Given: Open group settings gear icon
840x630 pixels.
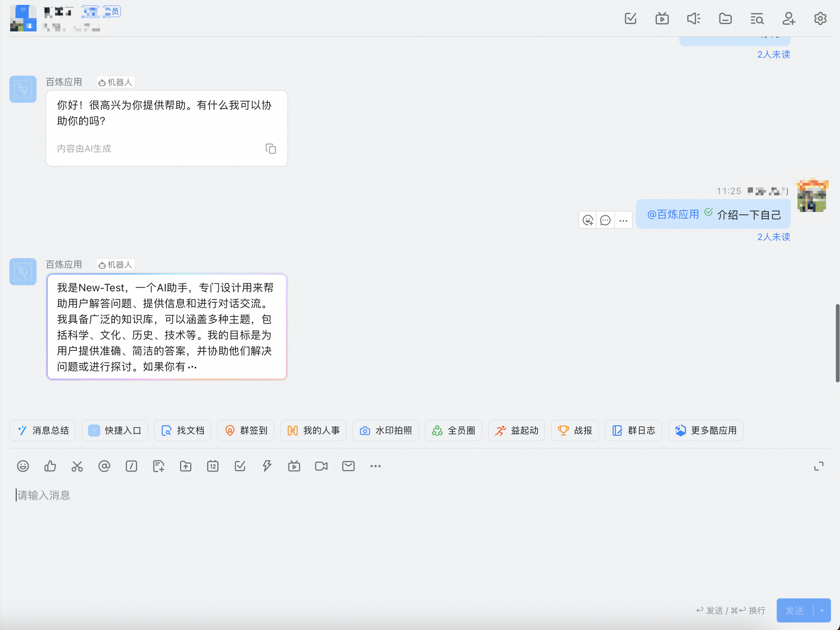Looking at the screenshot, I should pyautogui.click(x=820, y=18).
